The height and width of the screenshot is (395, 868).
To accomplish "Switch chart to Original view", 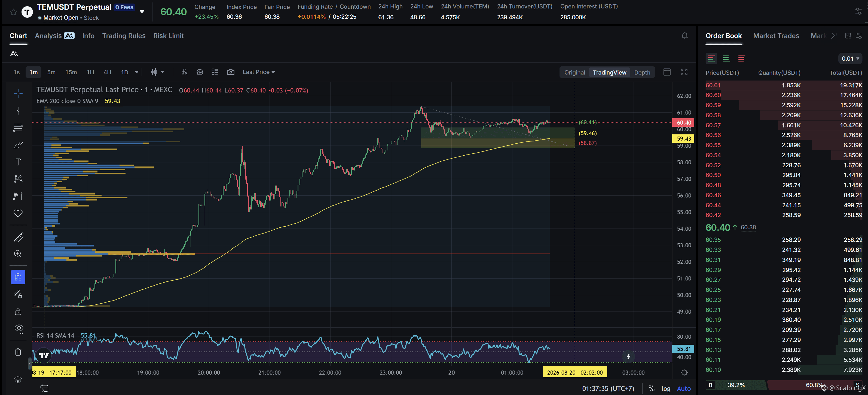I will [x=574, y=72].
